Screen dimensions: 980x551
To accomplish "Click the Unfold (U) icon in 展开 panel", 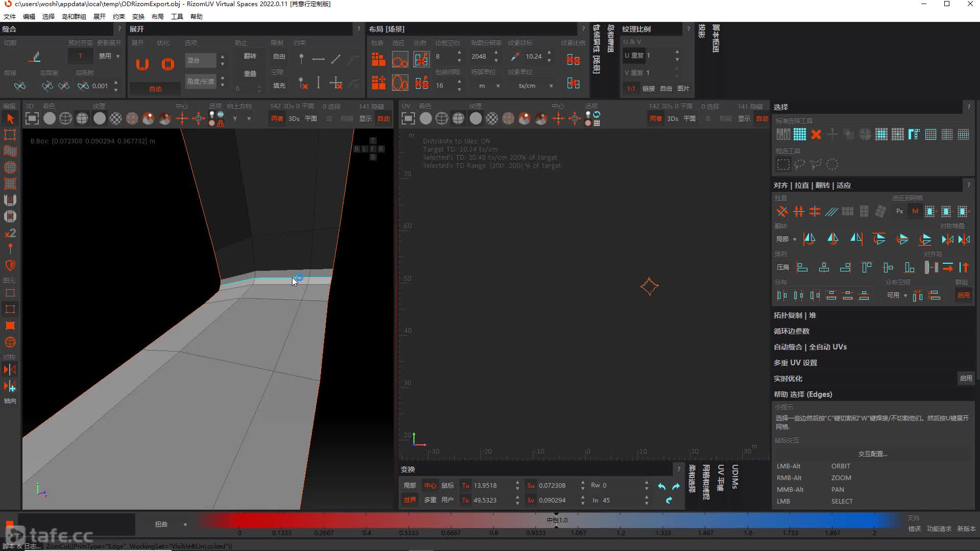I will tap(142, 64).
